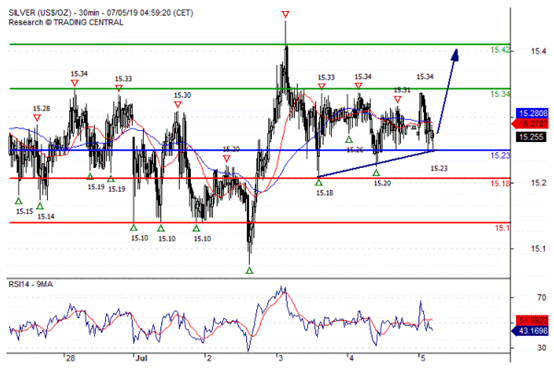Select the red down-triangle above the first 15.34 label
This screenshot has height=368, width=554.
74,83
